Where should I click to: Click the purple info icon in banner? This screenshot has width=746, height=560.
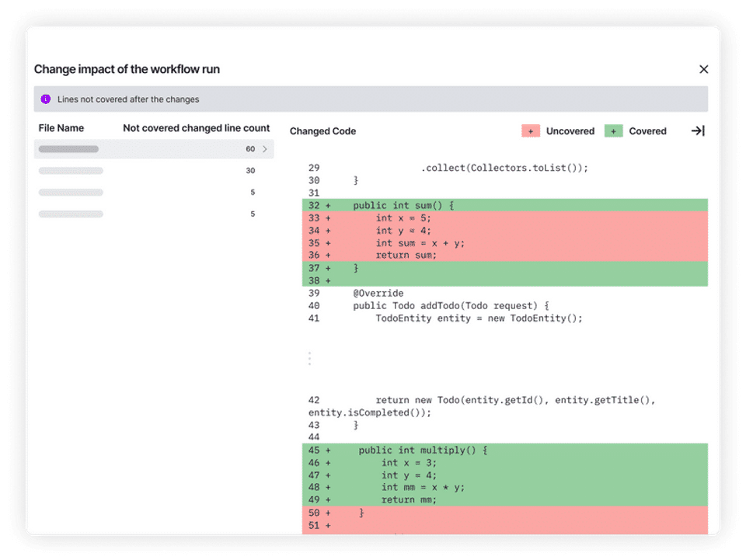46,99
